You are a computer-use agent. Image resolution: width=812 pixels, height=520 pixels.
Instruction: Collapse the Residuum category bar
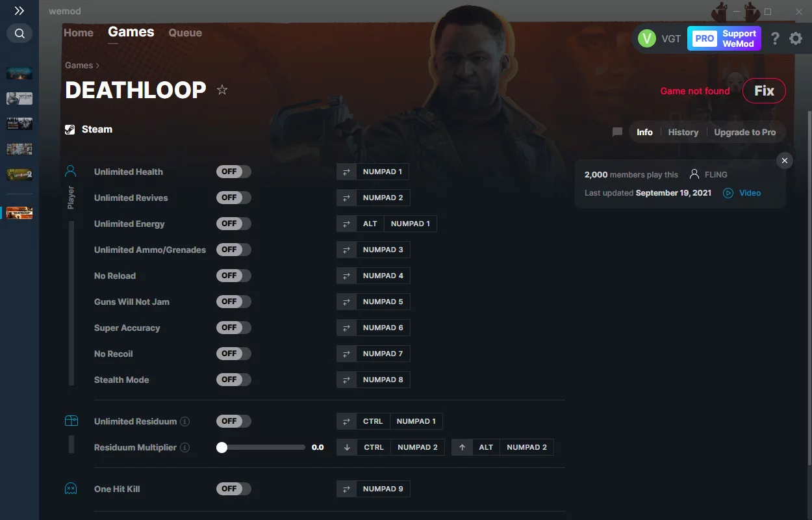tap(71, 445)
